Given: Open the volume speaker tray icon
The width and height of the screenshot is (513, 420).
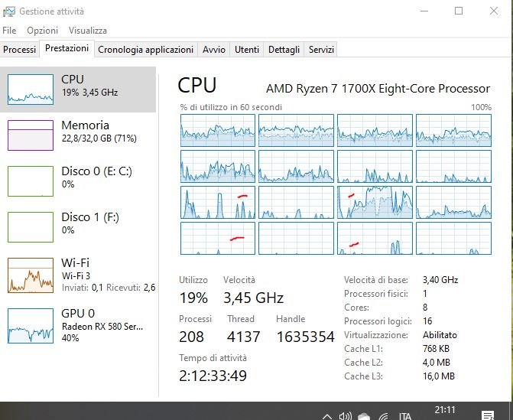Looking at the screenshot, I should tap(345, 416).
